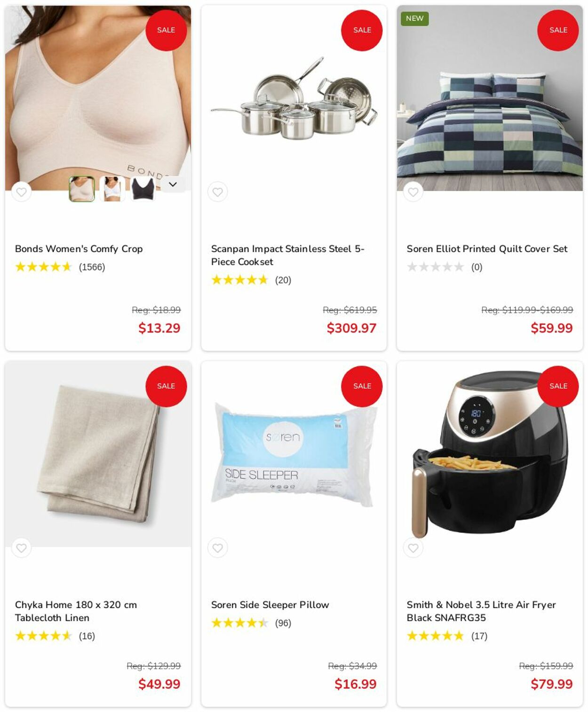Click heart icon on Chyka Home Tablecloth

coord(21,548)
